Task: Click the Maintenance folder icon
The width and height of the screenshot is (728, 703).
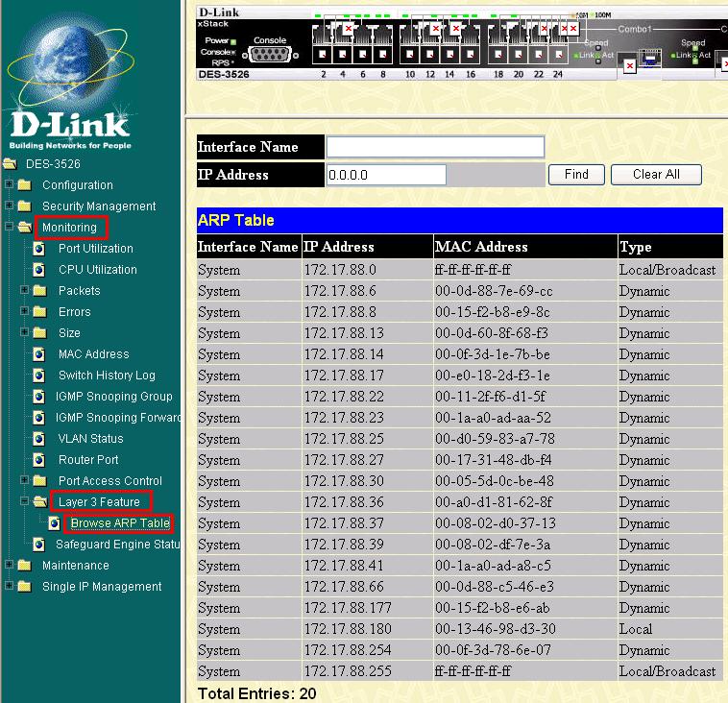Action: (x=25, y=566)
